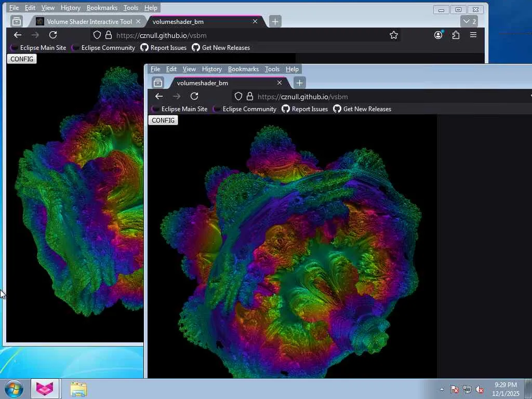Open Help menu in back window
The image size is (532, 399).
point(151,7)
